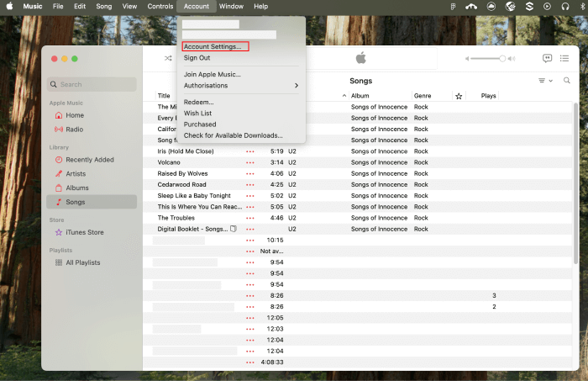Click more options dots for Iris (Hold Me Close)
This screenshot has height=381, width=588.
tap(250, 151)
